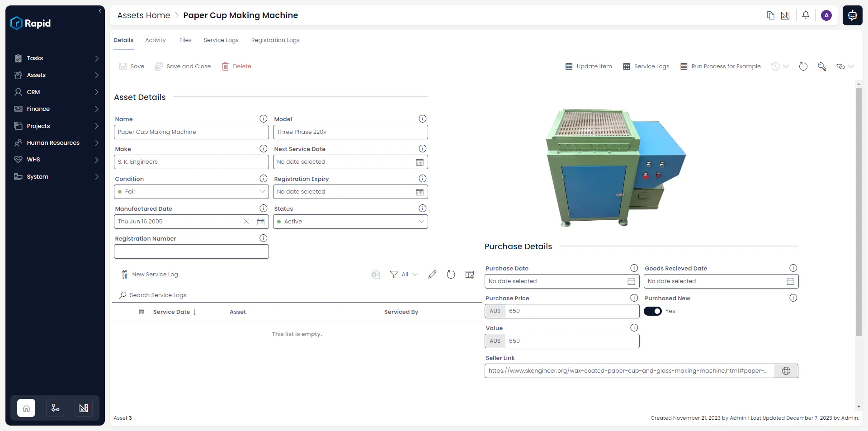This screenshot has width=868, height=431.
Task: Expand the Assets sidebar menu
Action: pos(55,75)
